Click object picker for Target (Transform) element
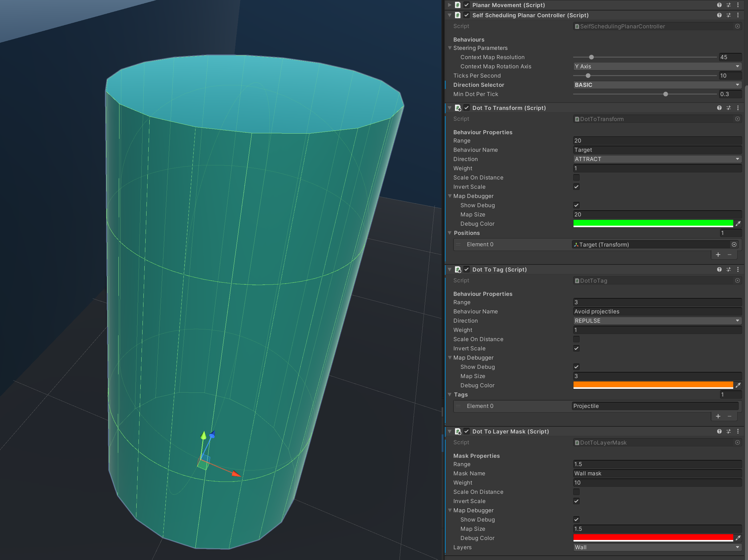748x560 pixels. coord(734,244)
